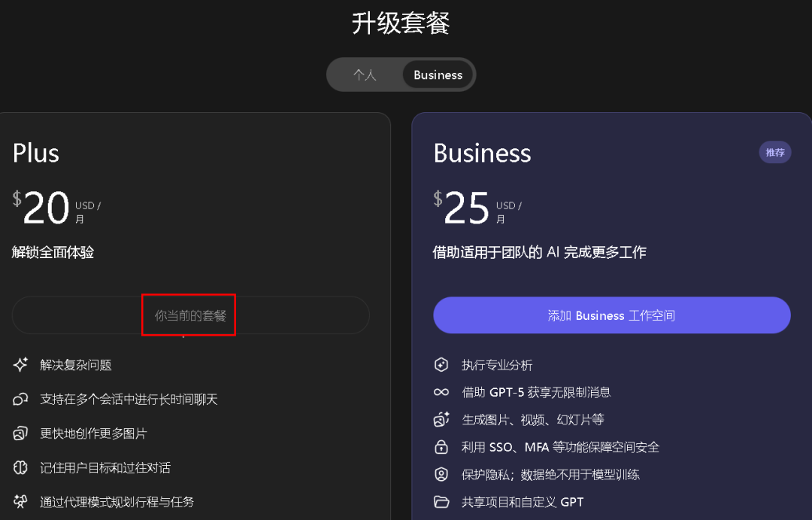The width and height of the screenshot is (812, 520).
Task: Click the Plus plan title
Action: click(36, 153)
